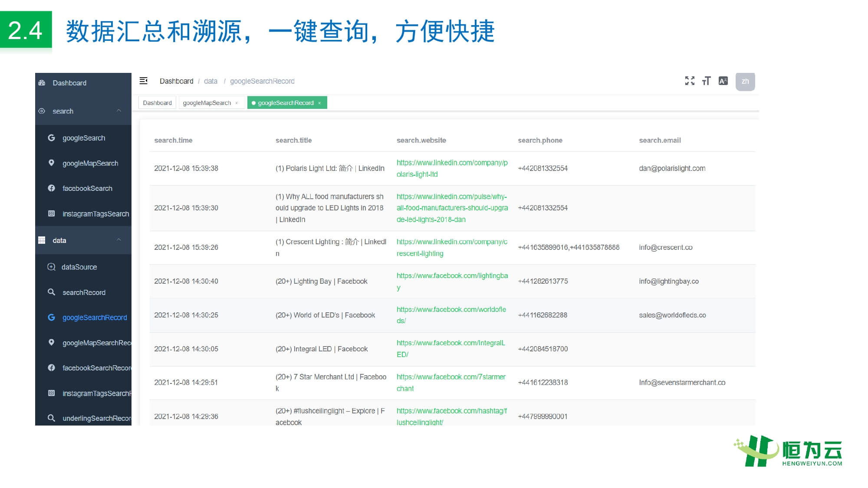Click the search.time column header
Screen dimensions: 868x488
click(173, 140)
